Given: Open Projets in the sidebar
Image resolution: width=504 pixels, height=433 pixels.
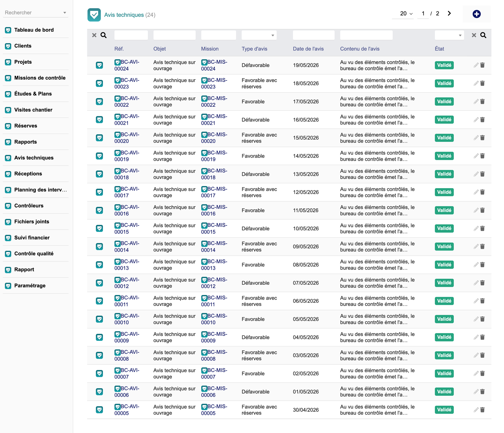Looking at the screenshot, I should coord(23,62).
